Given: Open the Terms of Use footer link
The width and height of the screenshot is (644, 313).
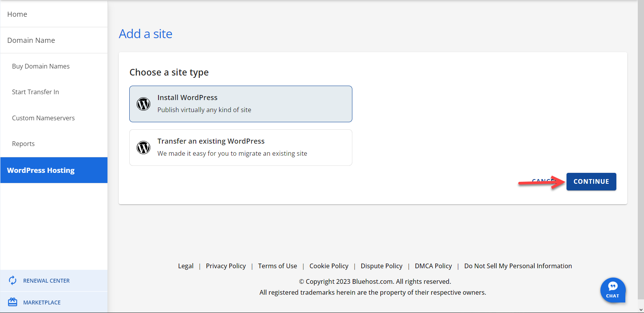Looking at the screenshot, I should tap(278, 266).
